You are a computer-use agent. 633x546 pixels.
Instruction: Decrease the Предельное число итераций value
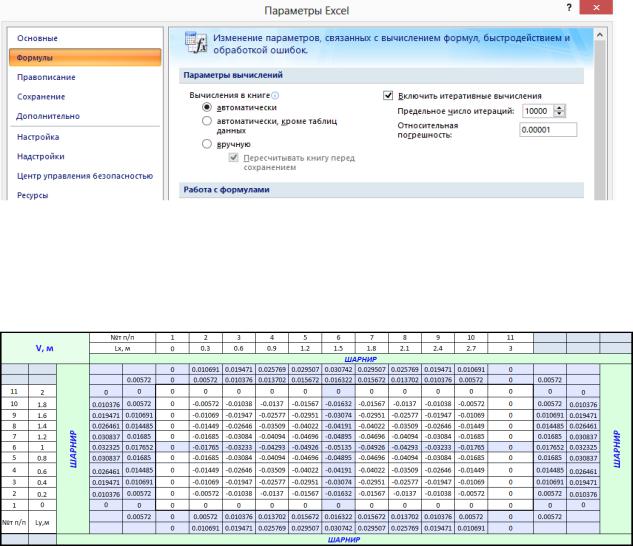tap(559, 114)
